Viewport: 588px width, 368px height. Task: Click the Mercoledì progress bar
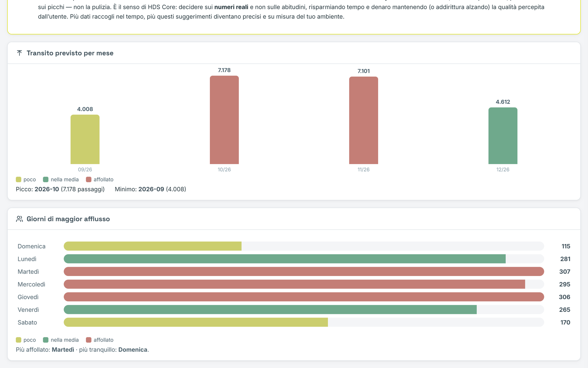304,284
